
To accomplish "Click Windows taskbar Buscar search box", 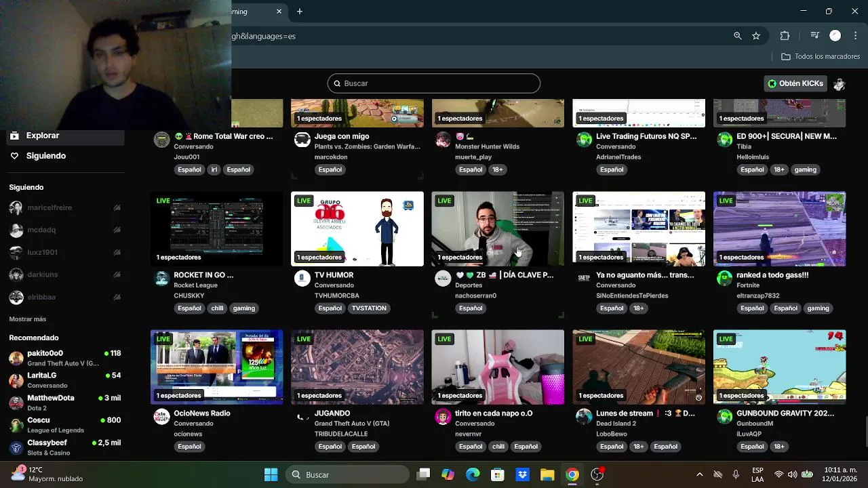I will click(x=347, y=474).
